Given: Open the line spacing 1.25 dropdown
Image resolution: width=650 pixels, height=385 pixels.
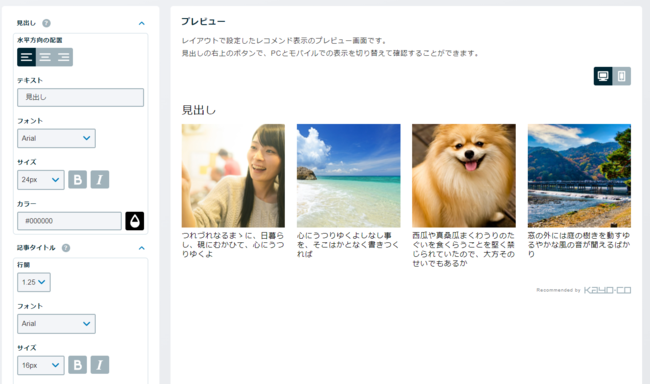Looking at the screenshot, I should point(34,282).
